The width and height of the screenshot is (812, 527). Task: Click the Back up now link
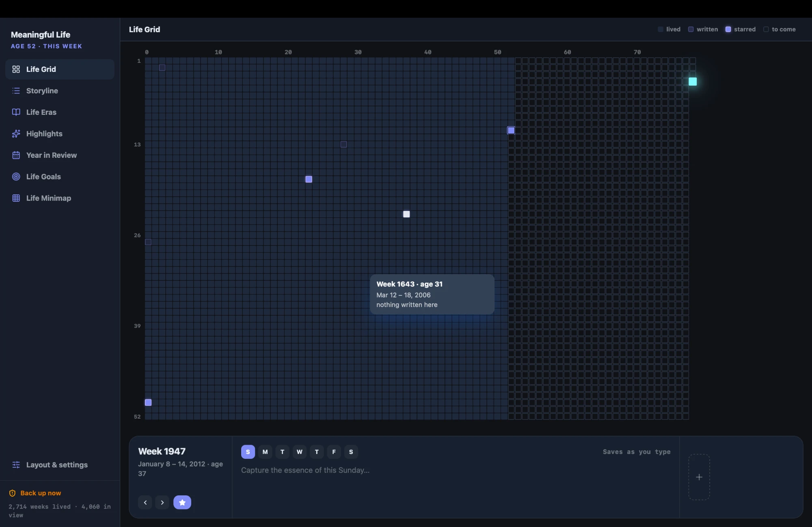point(41,493)
